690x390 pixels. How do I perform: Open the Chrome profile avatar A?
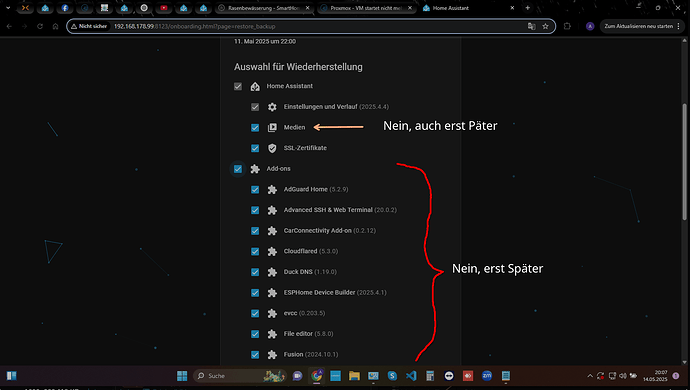tap(590, 26)
